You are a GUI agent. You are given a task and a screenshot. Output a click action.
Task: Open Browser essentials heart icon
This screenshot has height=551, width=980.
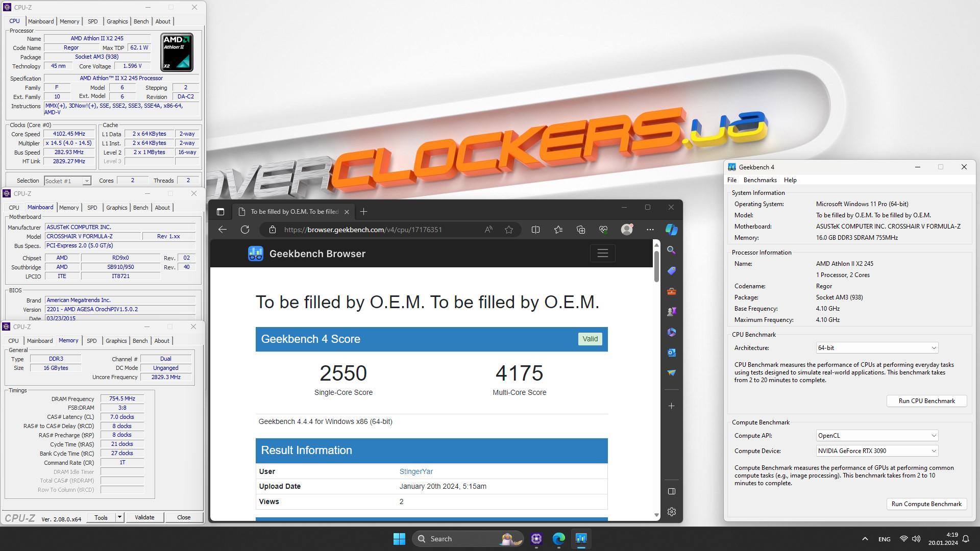603,230
